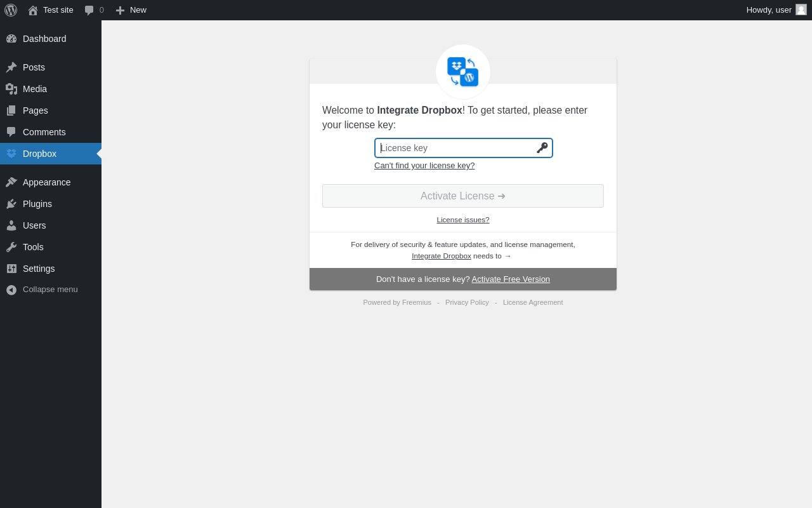Click the Integrate Dropbox plugin logo
This screenshot has width=812, height=508.
pyautogui.click(x=463, y=72)
